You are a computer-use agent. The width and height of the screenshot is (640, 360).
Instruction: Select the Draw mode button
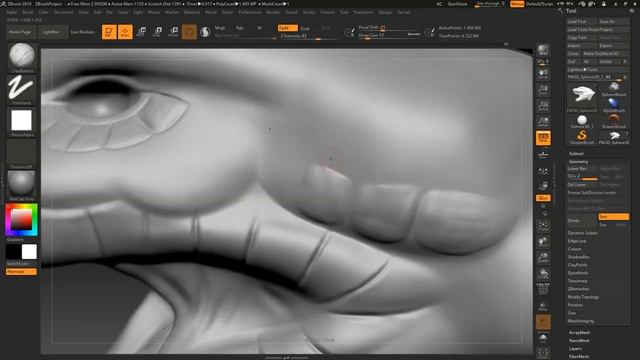point(125,32)
